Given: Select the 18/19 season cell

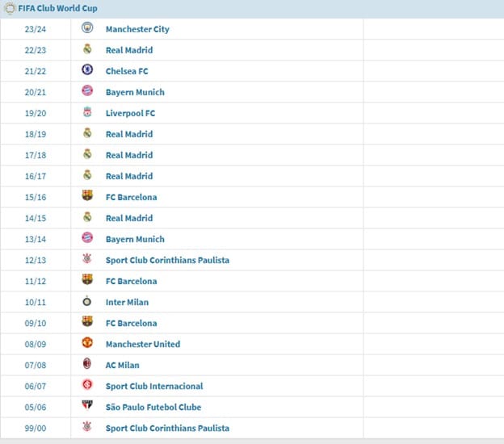Looking at the screenshot, I should [x=36, y=134].
